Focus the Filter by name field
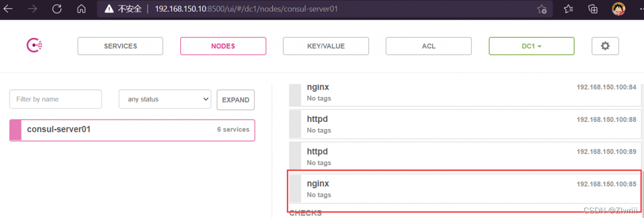 click(x=55, y=99)
